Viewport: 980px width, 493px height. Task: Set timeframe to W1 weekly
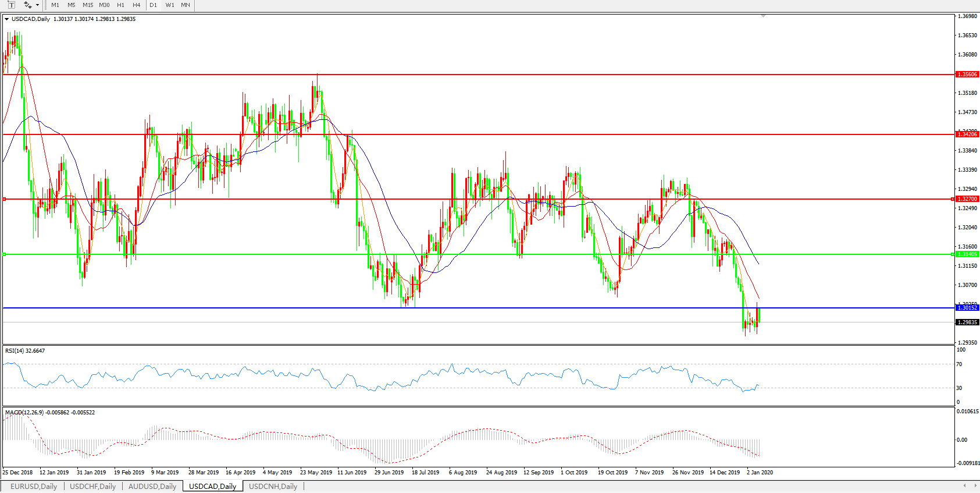[169, 5]
